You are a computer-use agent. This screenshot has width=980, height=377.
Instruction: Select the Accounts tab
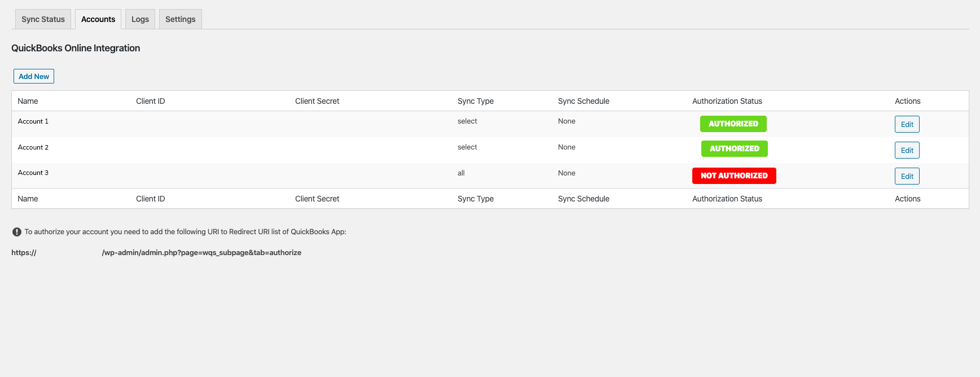click(x=98, y=19)
